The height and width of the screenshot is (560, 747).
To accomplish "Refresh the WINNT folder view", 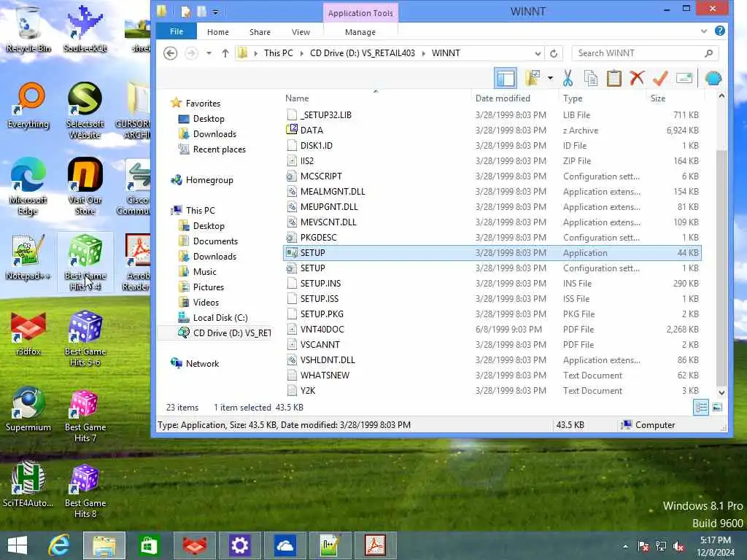I will pyautogui.click(x=554, y=53).
